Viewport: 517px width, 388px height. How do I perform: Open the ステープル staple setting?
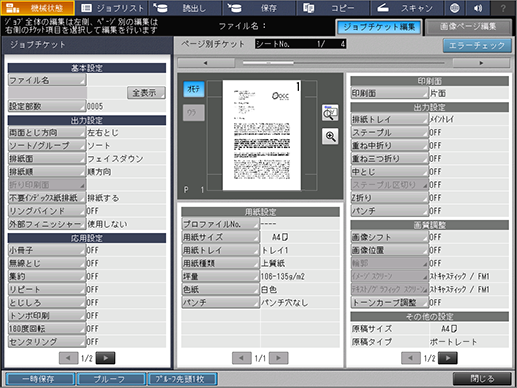pyautogui.click(x=390, y=132)
